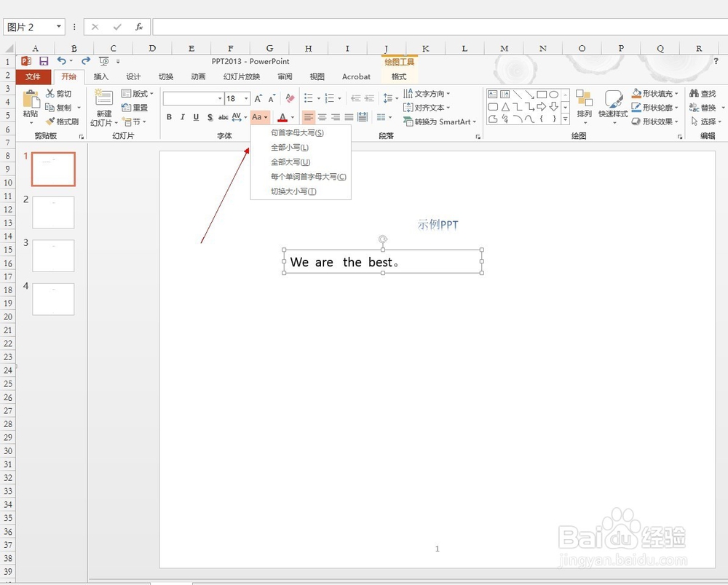Click the Reset (重置) slide button
728x585 pixels.
[134, 108]
